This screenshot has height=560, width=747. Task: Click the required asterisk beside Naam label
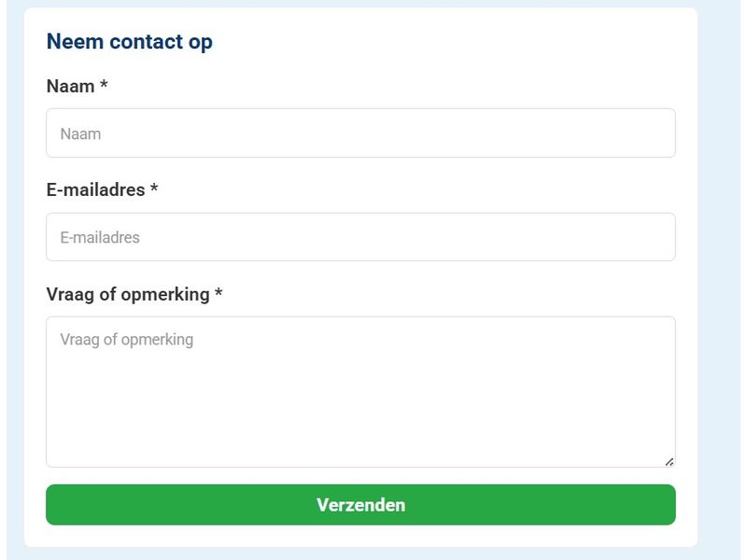click(104, 86)
